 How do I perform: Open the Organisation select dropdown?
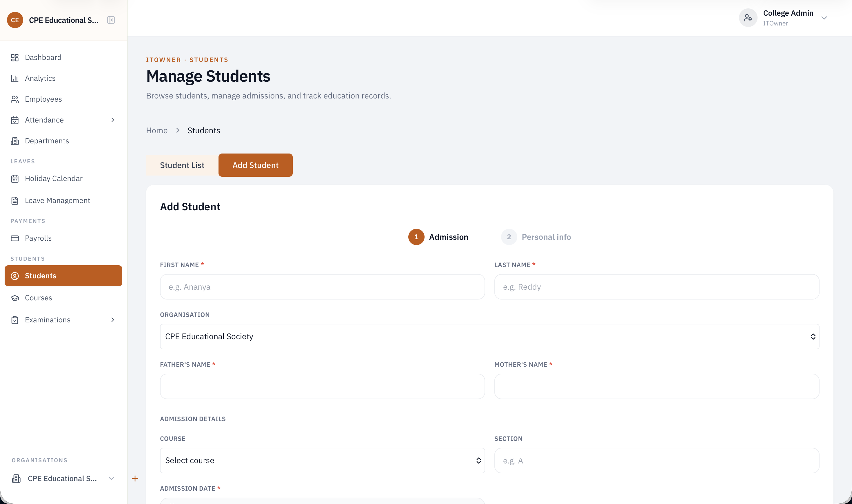click(489, 336)
